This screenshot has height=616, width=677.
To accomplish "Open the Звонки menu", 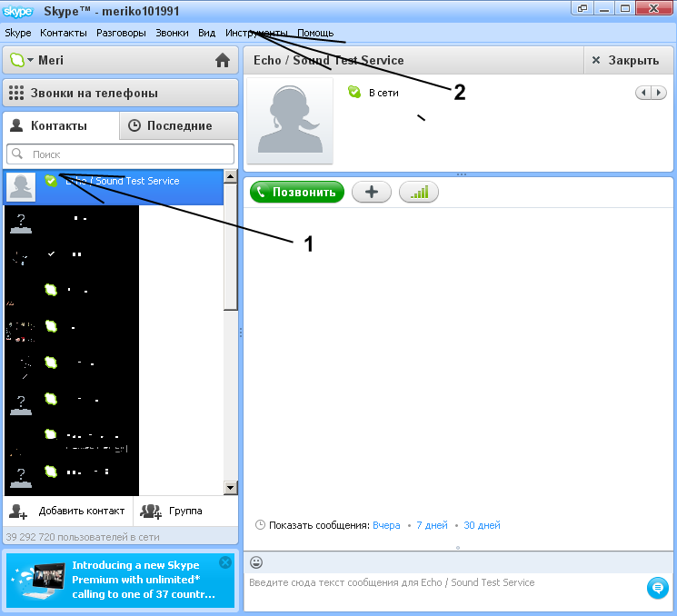I will pyautogui.click(x=172, y=33).
